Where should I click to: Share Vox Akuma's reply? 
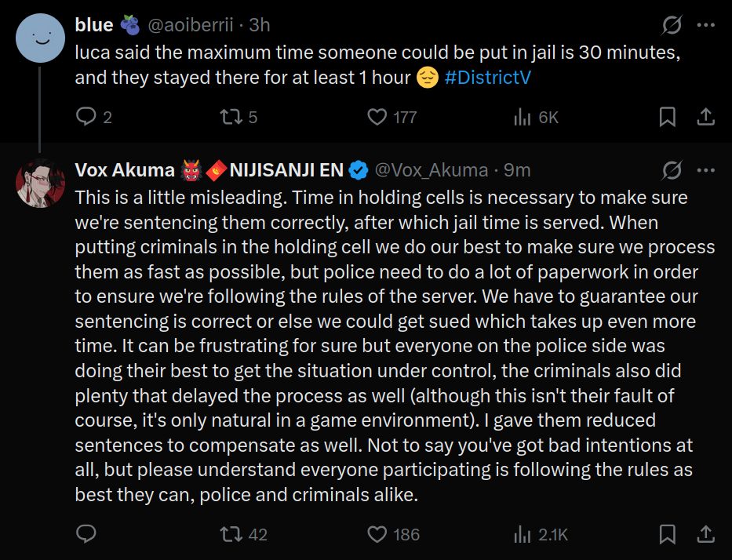point(706,534)
